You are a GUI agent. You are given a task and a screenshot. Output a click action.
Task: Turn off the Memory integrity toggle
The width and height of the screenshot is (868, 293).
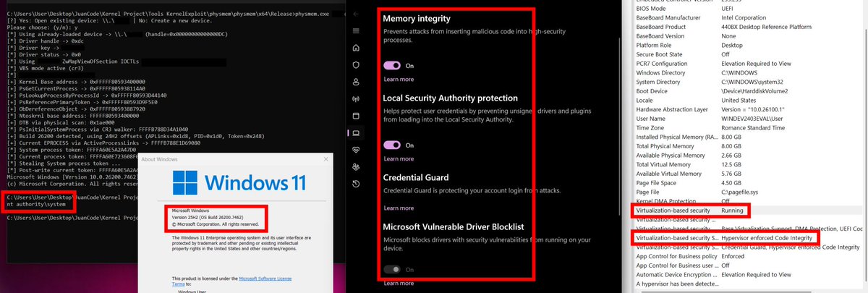391,65
